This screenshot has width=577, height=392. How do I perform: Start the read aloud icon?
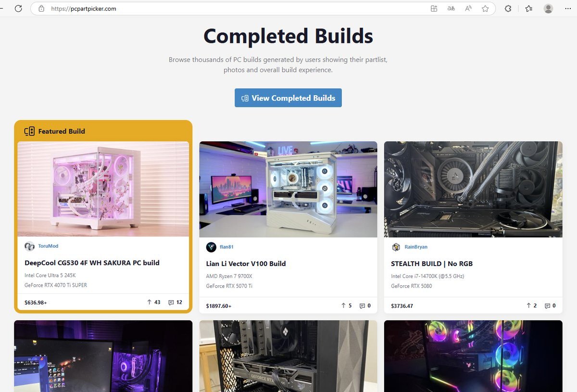[x=468, y=9]
